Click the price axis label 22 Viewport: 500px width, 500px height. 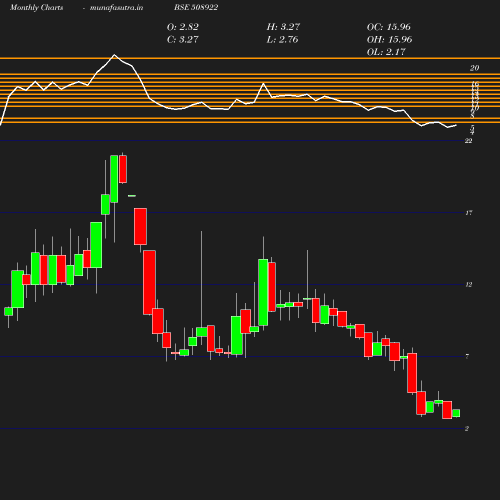click(x=468, y=141)
